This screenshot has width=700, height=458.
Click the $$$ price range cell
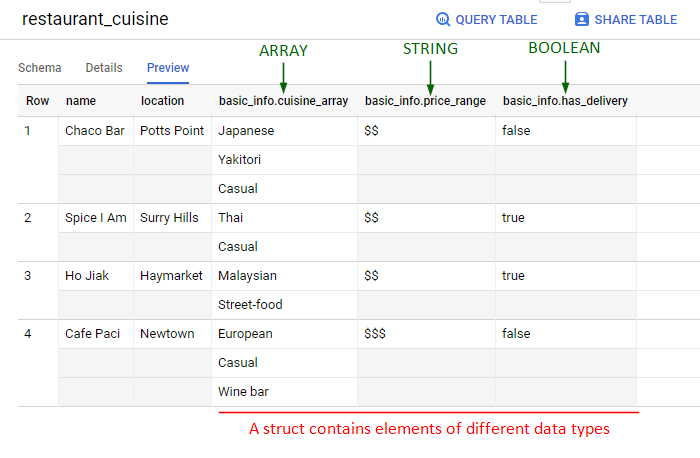pyautogui.click(x=426, y=334)
